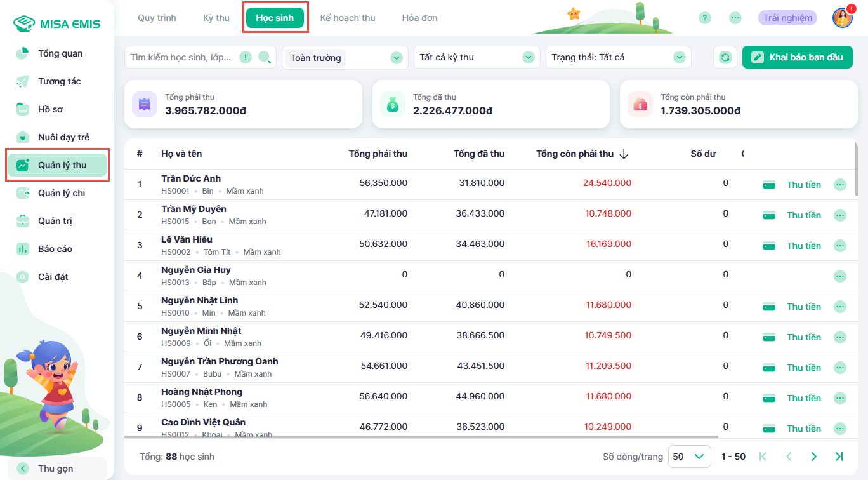Jump to the last page arrow
Image resolution: width=868 pixels, height=480 pixels.
839,457
